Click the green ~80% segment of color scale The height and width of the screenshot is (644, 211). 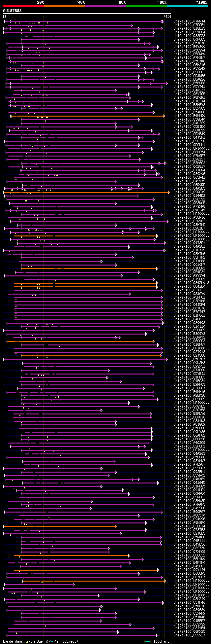[x=146, y=6]
